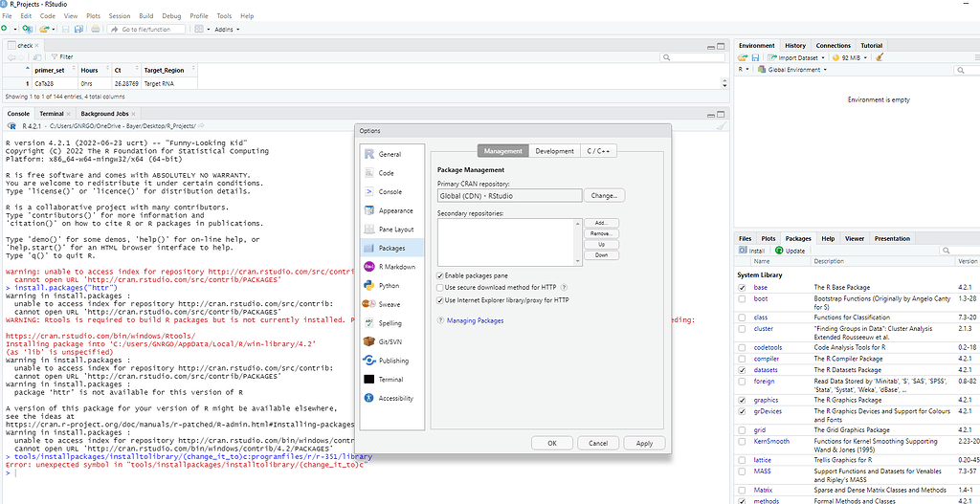Switch to the Development tab in Options
The width and height of the screenshot is (980, 504).
(x=554, y=151)
